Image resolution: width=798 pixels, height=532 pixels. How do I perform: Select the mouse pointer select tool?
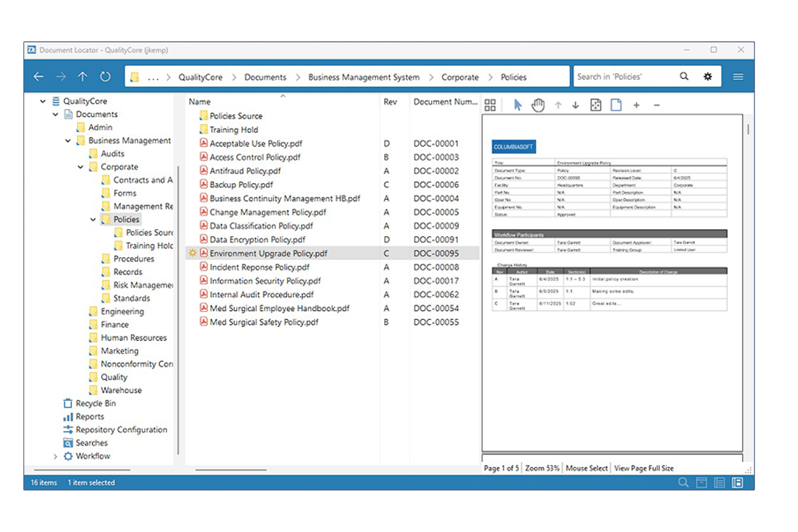(x=518, y=105)
